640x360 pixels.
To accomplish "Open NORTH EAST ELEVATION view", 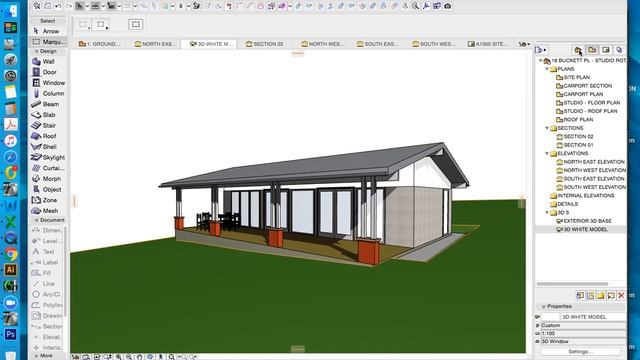I will click(590, 162).
